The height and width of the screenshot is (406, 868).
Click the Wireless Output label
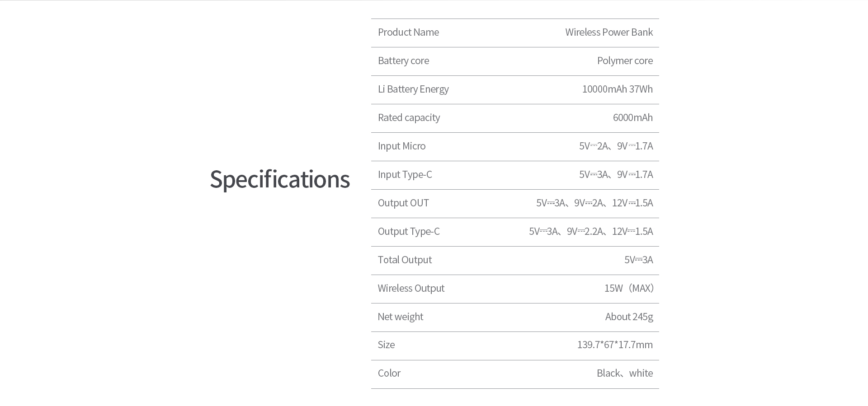coord(411,289)
